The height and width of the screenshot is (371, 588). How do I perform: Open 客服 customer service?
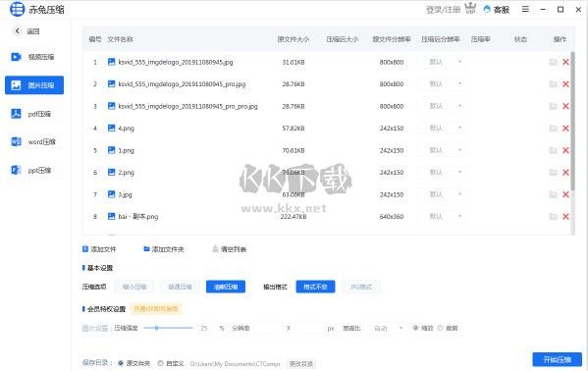click(497, 10)
